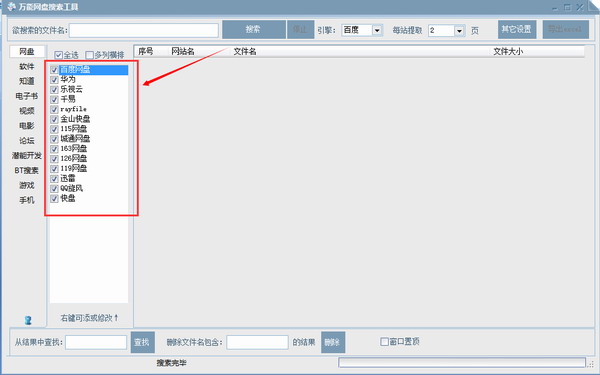The width and height of the screenshot is (600, 375).
Task: Sort by the 网站名 column header
Action: (x=183, y=52)
